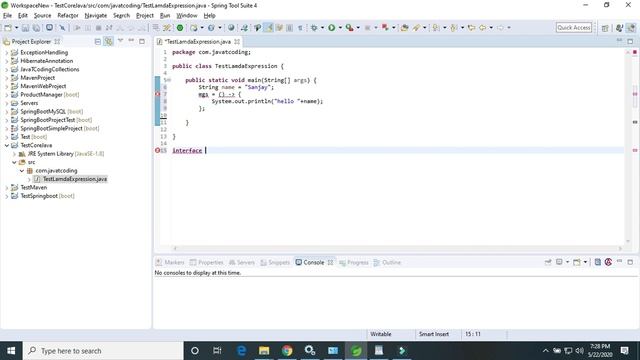Viewport: 640px width, 360px height.
Task: Collapse the com.javatcoding package
Action: click(x=22, y=171)
